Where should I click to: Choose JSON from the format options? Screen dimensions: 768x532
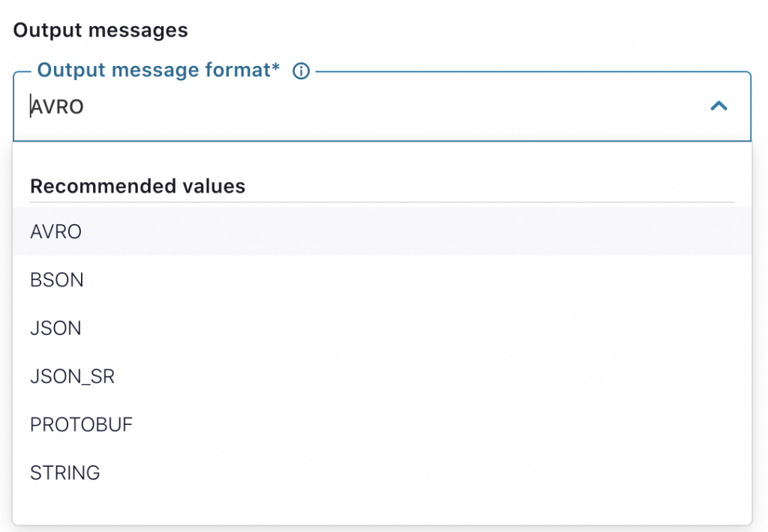click(x=55, y=328)
